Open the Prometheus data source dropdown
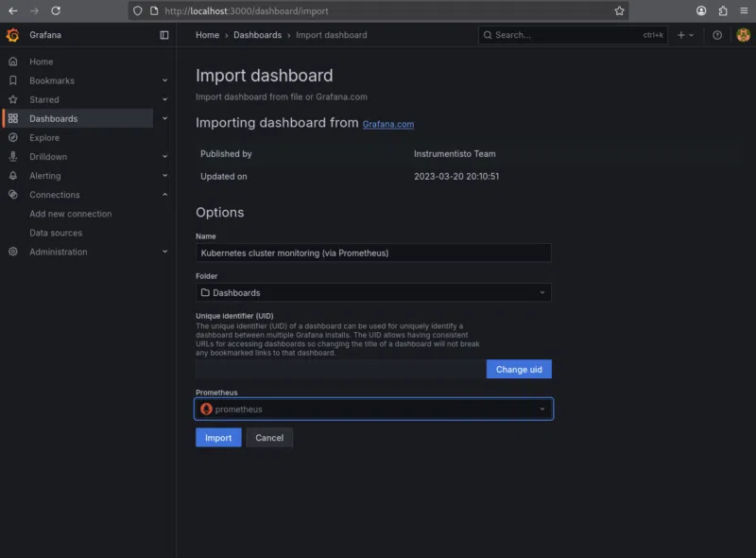This screenshot has width=756, height=558. (x=373, y=410)
